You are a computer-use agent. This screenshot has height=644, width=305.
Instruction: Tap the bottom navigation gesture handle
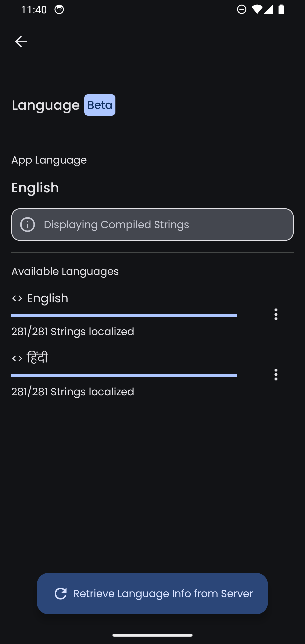152,635
